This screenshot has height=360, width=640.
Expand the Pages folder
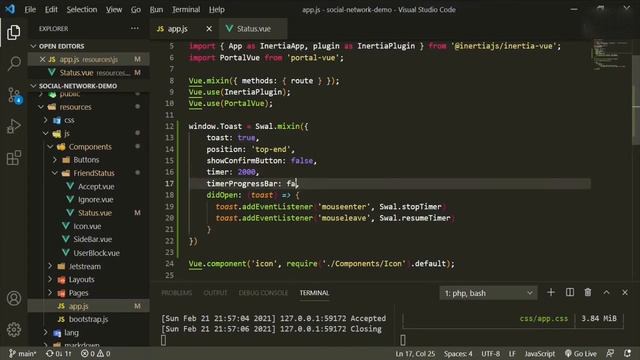click(x=78, y=293)
